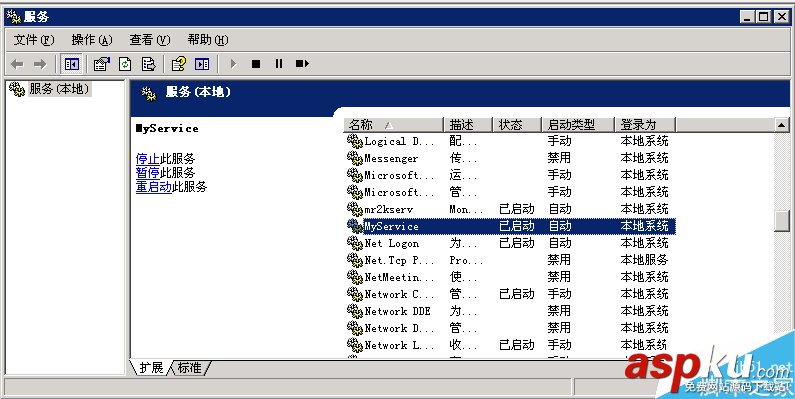Click the Restart Service toolbar icon
Image resolution: width=795 pixels, height=399 pixels.
coord(302,64)
